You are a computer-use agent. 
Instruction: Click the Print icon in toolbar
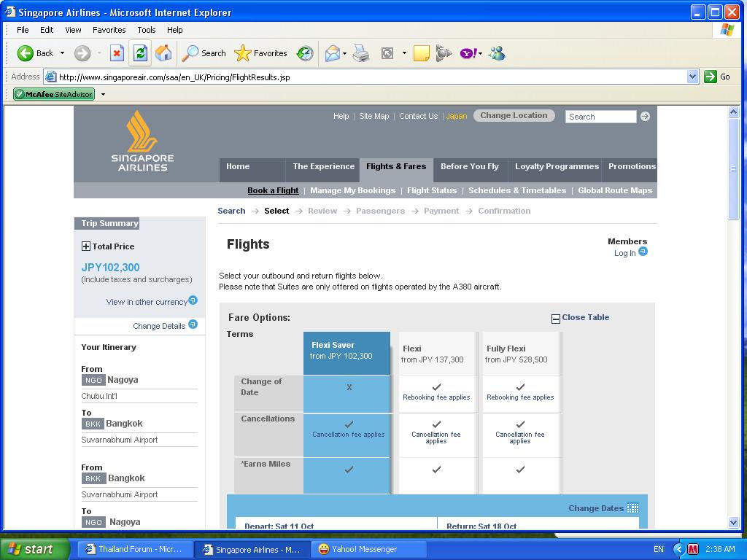pos(361,53)
